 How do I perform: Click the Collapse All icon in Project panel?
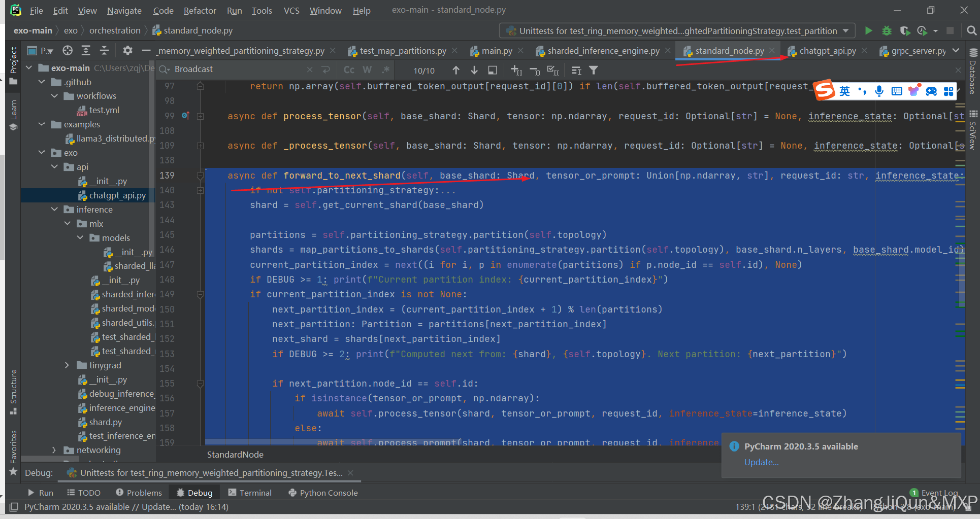click(x=104, y=50)
